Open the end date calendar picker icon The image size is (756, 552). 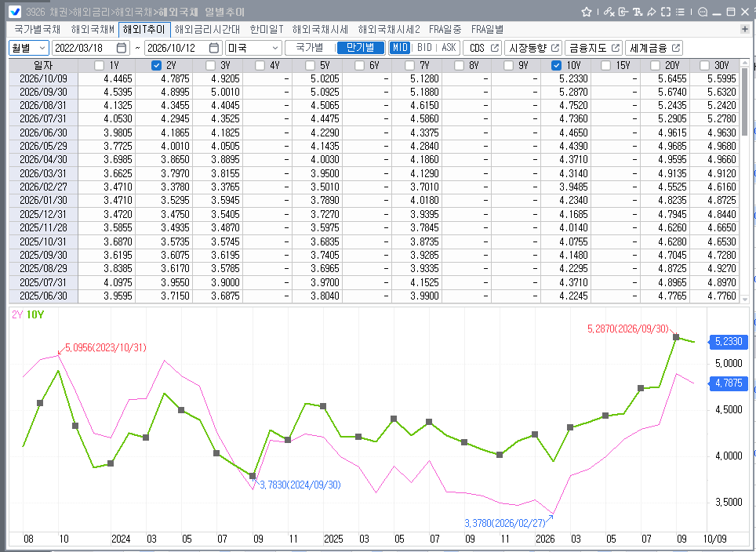[213, 48]
